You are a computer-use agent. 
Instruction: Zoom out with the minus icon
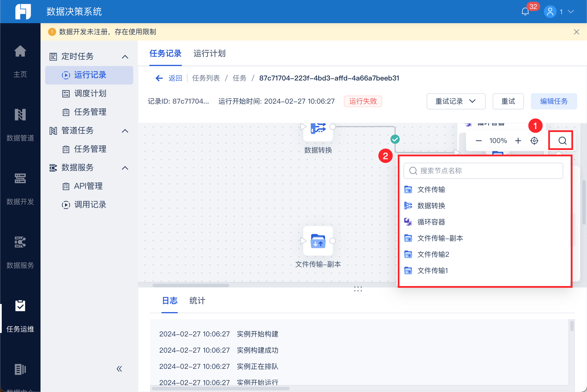478,141
